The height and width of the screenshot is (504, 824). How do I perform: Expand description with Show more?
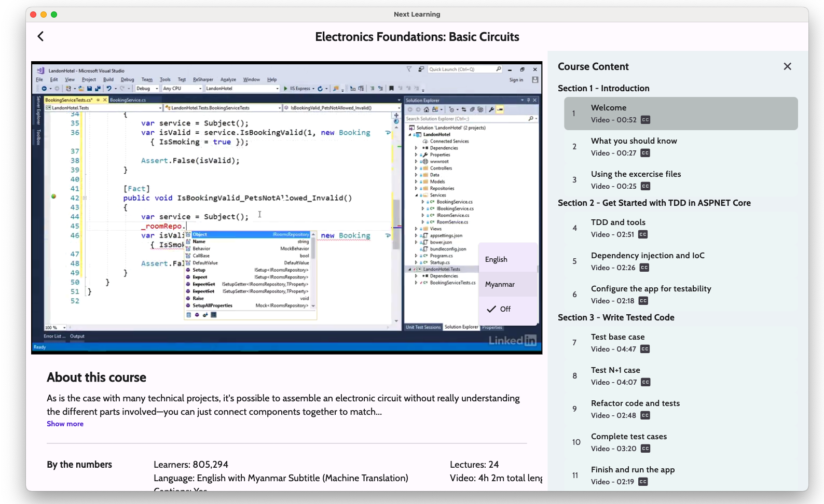pyautogui.click(x=65, y=424)
